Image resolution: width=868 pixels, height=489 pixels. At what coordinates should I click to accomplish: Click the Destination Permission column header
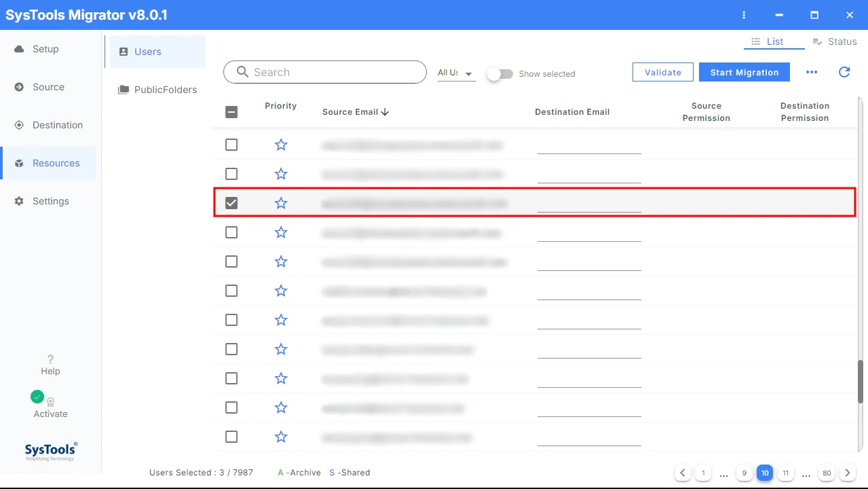(x=805, y=112)
